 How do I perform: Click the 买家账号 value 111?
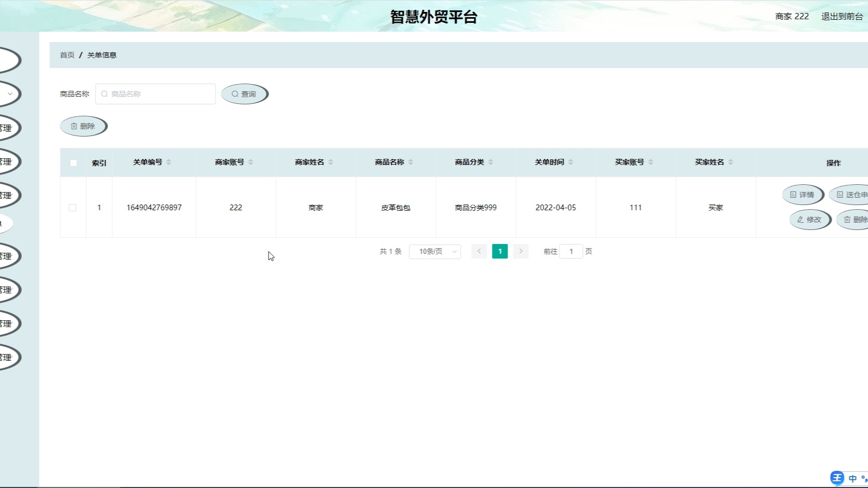click(636, 208)
